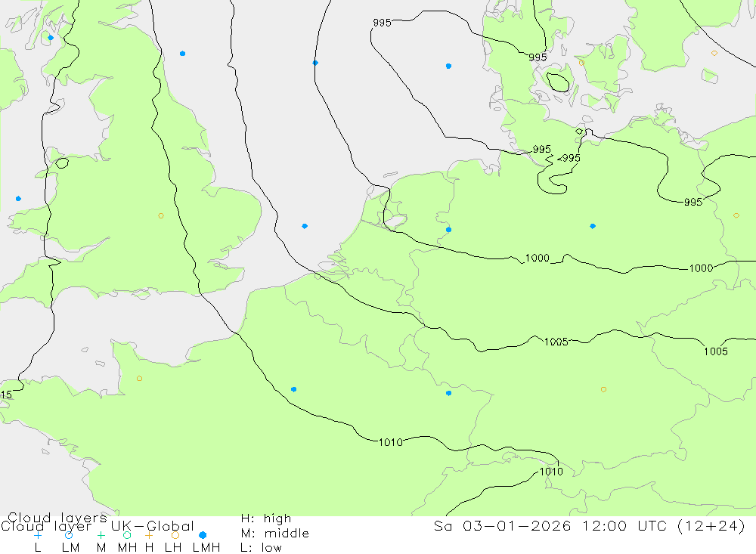
Task: Click the "LMH" legend label
Action: point(206,548)
